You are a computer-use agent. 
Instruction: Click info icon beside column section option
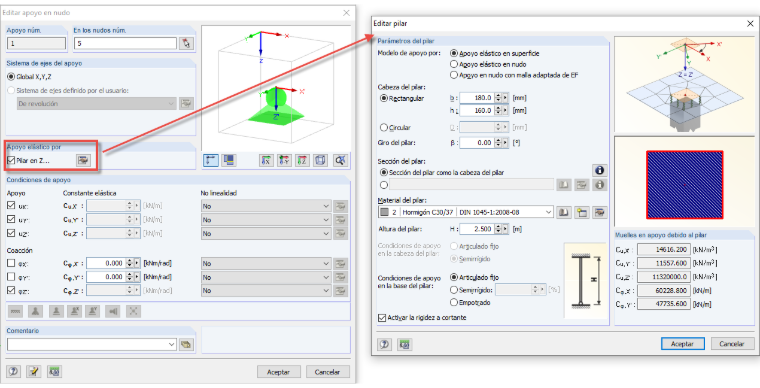tap(600, 171)
